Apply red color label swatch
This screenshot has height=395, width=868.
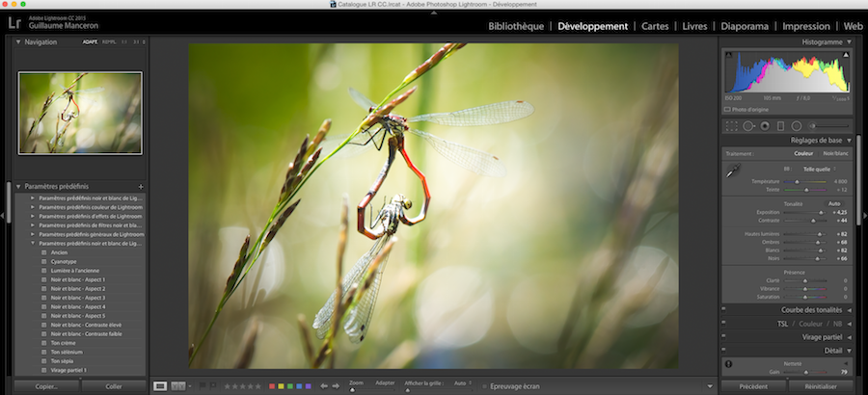click(x=272, y=386)
